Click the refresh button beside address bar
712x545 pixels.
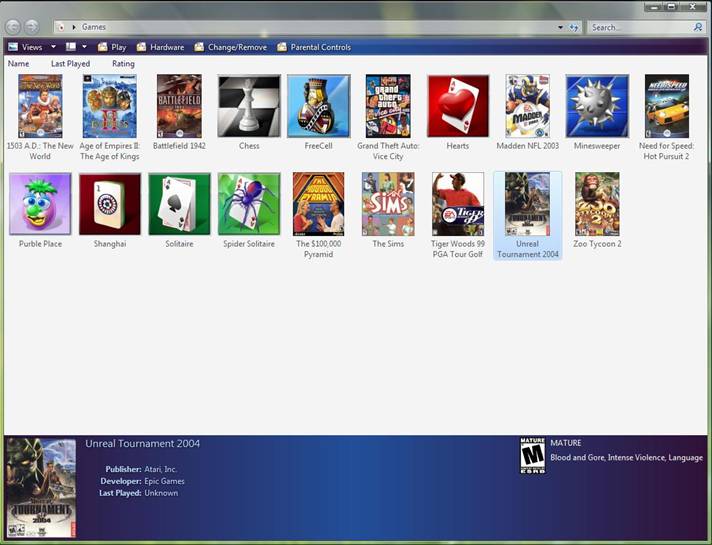[x=574, y=27]
